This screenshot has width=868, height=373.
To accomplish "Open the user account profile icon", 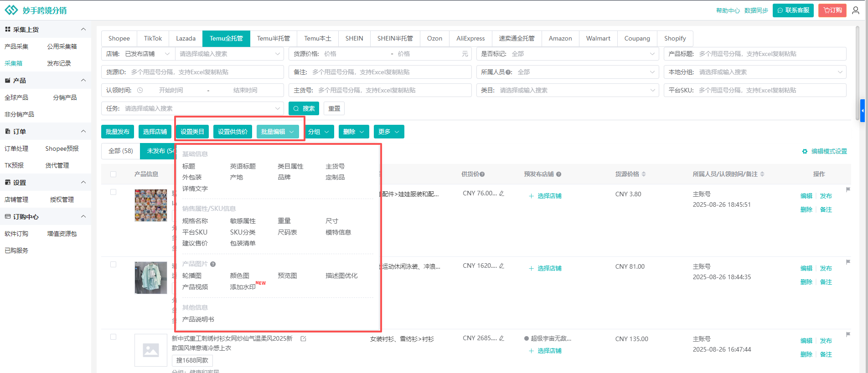I will pos(856,10).
